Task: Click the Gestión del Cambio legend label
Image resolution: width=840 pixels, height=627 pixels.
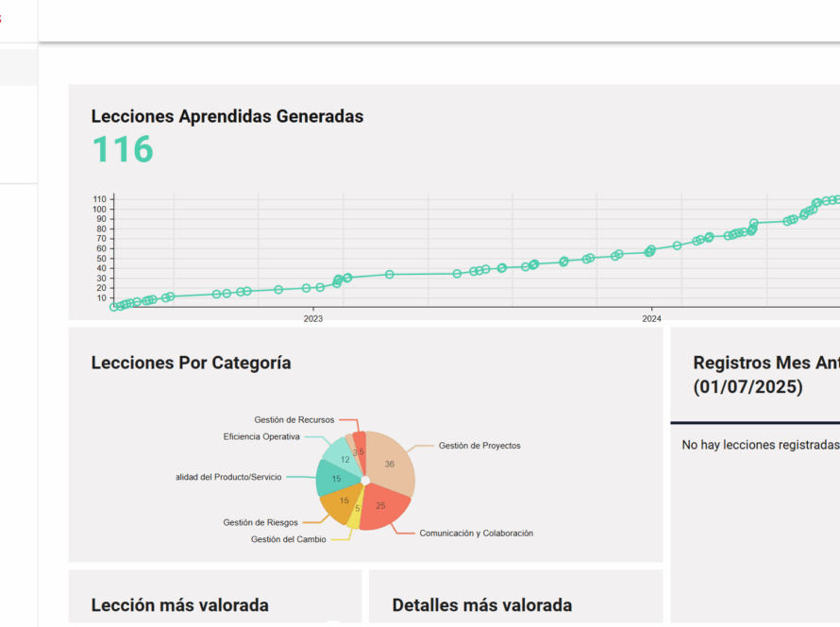Action: tap(288, 539)
